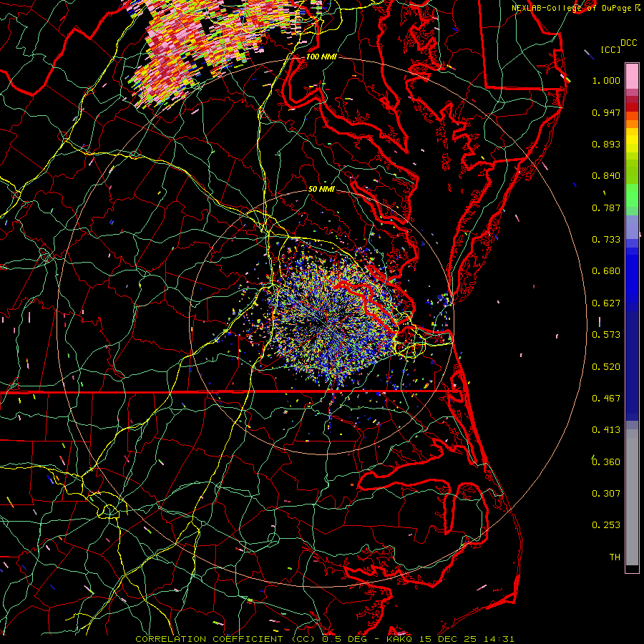
Task: Click the 0.627 legend value
Action: (x=606, y=303)
